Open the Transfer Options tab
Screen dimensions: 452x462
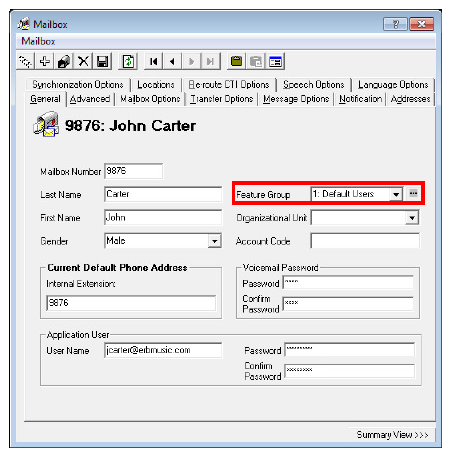click(x=222, y=99)
